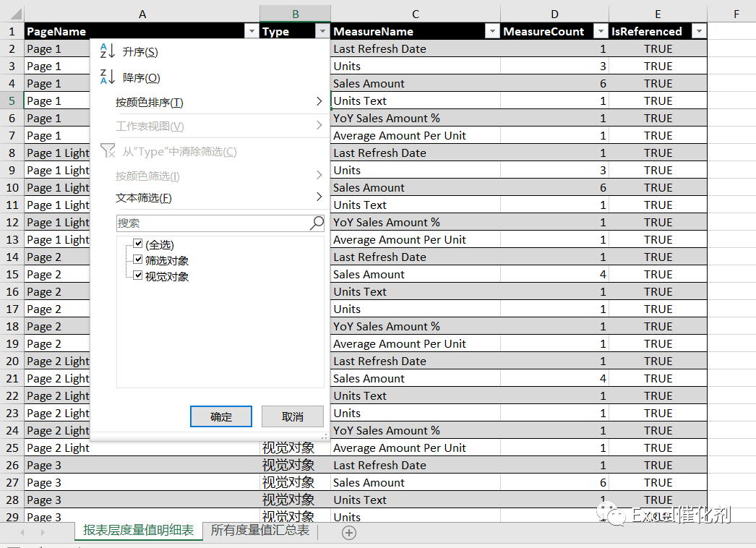
Task: Click the sort ascending A-Z icon
Action: 107,51
